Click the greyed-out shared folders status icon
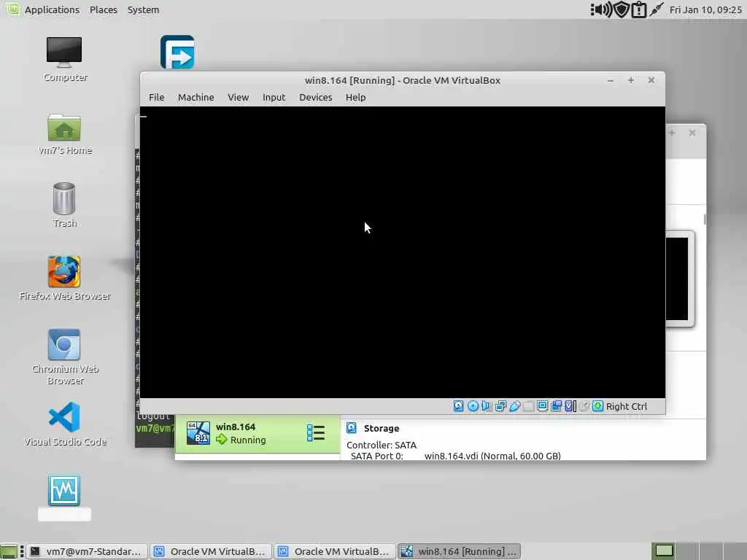This screenshot has width=747, height=560. pyautogui.click(x=528, y=406)
